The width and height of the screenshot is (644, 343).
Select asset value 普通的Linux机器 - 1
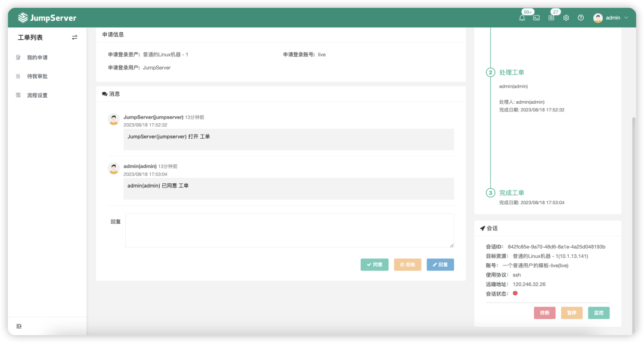166,55
